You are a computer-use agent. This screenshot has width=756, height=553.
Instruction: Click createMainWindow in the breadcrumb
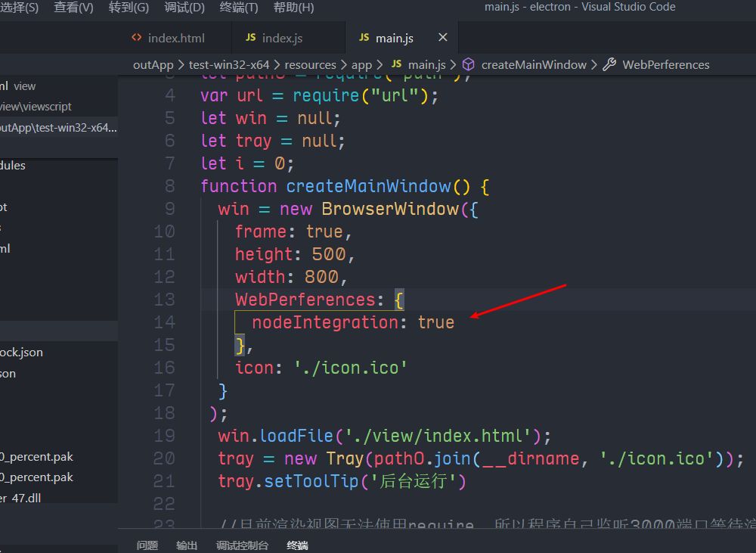(x=534, y=64)
